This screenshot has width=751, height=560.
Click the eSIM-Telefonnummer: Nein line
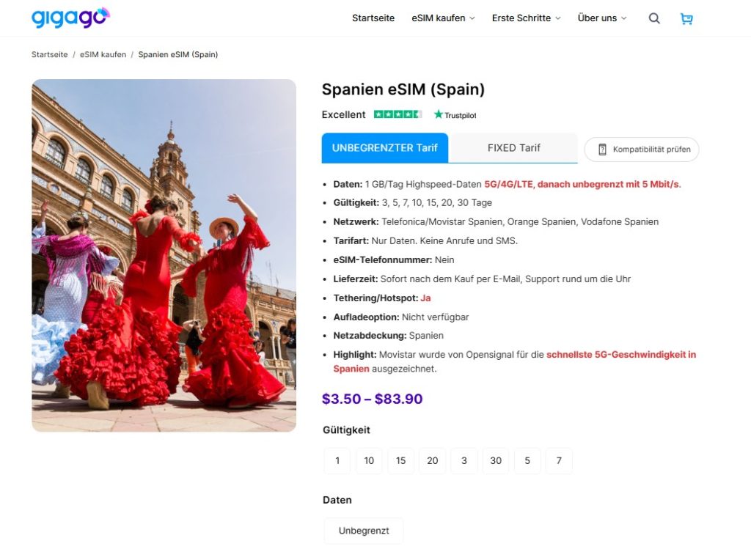pyautogui.click(x=394, y=260)
